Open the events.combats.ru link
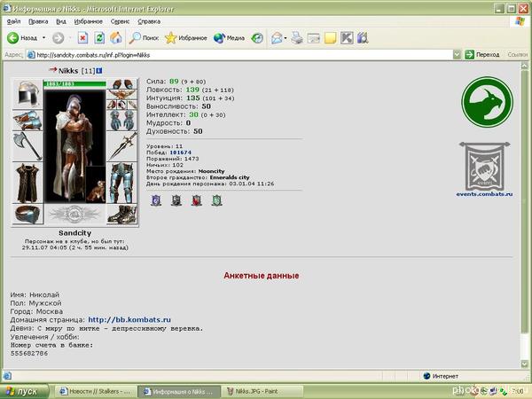This screenshot has height=399, width=532. [x=484, y=194]
